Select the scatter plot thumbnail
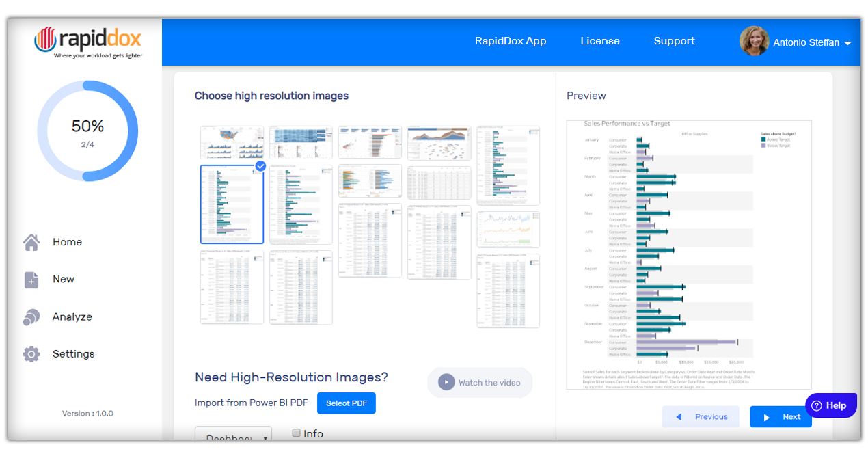868x458 pixels. pos(370,142)
